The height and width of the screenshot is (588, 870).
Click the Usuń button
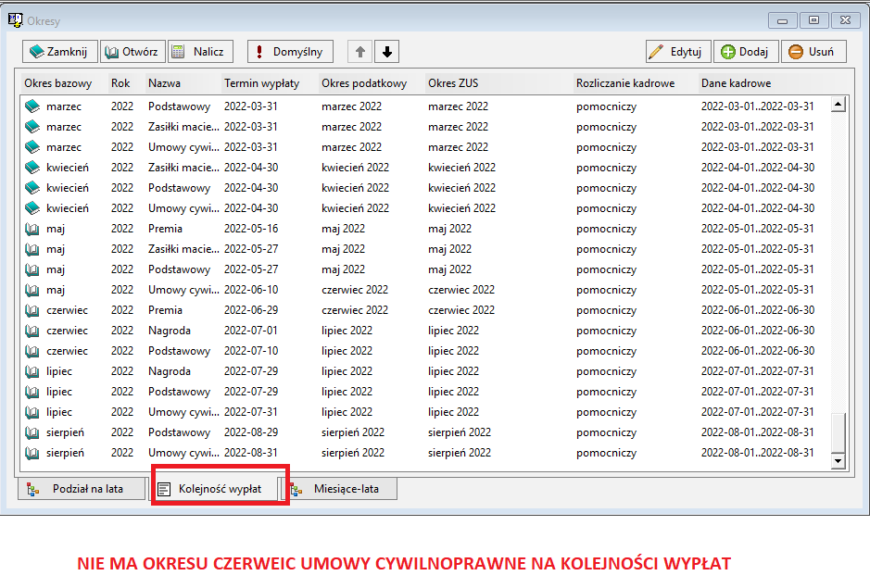pyautogui.click(x=814, y=52)
